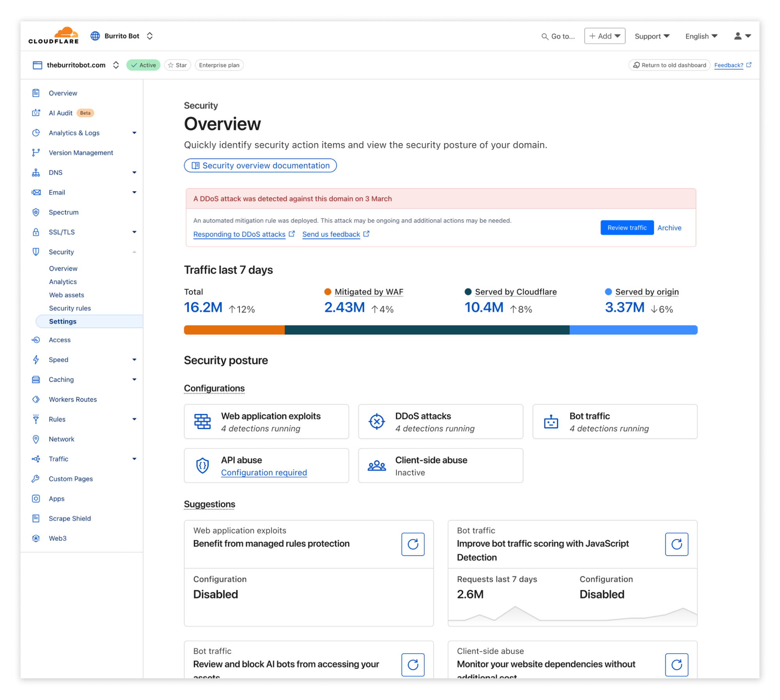This screenshot has height=700, width=780.
Task: Expand the Analytics & Logs section arrow
Action: point(135,133)
